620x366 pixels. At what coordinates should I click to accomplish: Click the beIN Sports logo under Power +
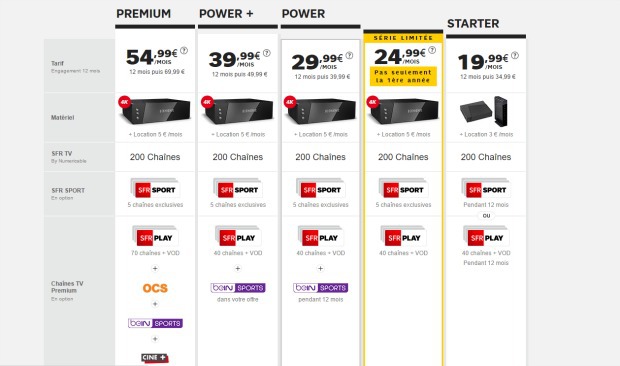pyautogui.click(x=238, y=288)
